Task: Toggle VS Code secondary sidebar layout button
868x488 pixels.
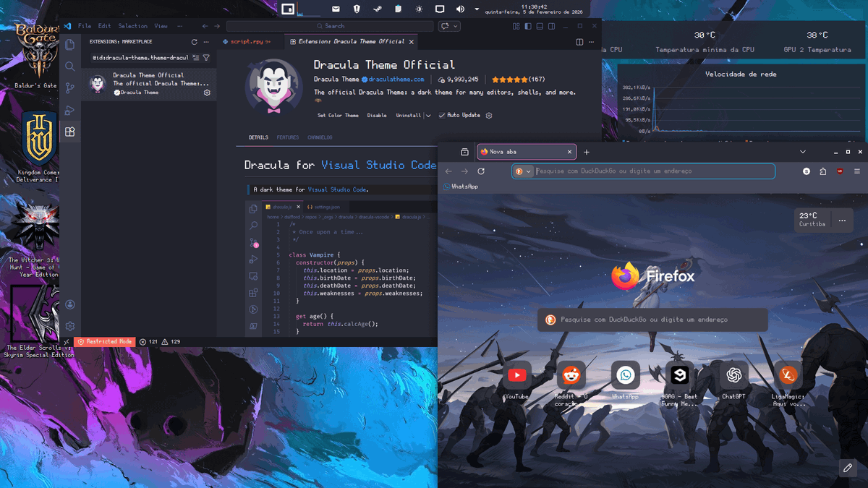Action: (x=552, y=26)
